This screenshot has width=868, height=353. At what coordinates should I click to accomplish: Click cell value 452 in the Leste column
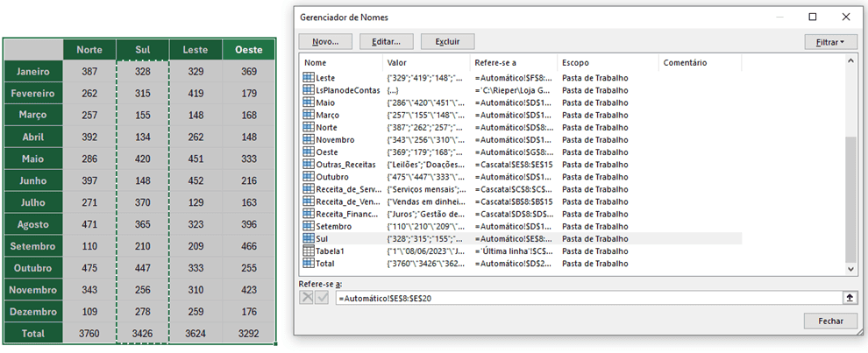pos(196,181)
